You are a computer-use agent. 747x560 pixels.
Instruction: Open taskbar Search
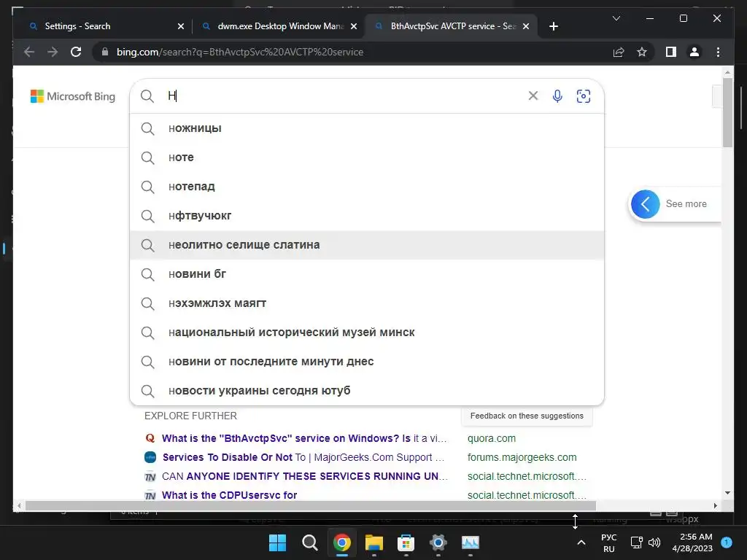(x=309, y=542)
